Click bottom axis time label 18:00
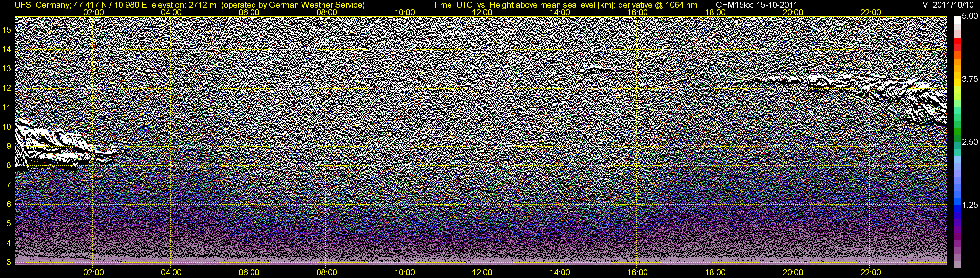The width and height of the screenshot is (980, 278). pyautogui.click(x=715, y=273)
